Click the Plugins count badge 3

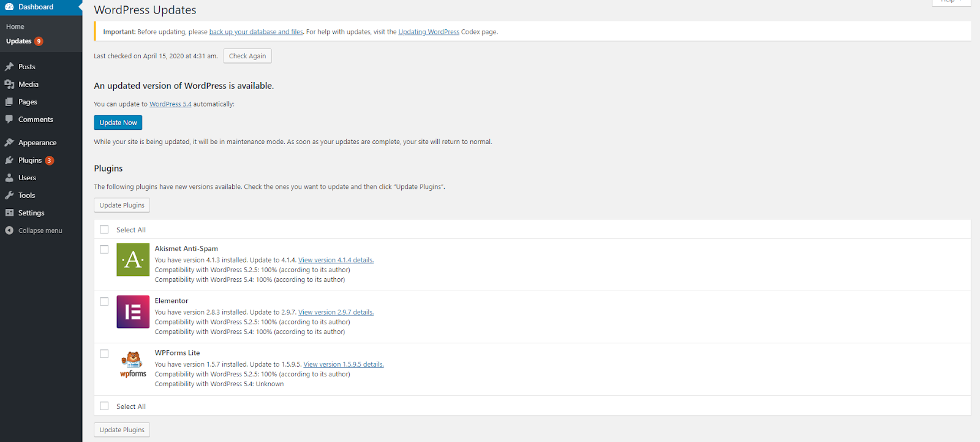[50, 161]
